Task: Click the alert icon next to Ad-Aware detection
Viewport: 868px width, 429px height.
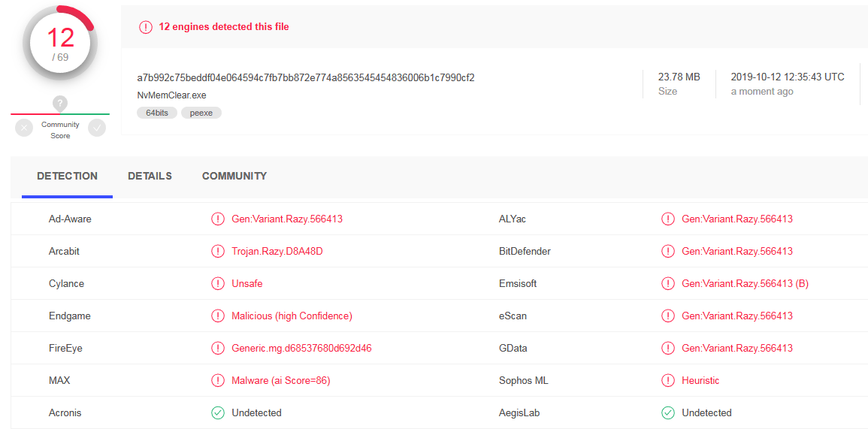Action: pos(217,219)
